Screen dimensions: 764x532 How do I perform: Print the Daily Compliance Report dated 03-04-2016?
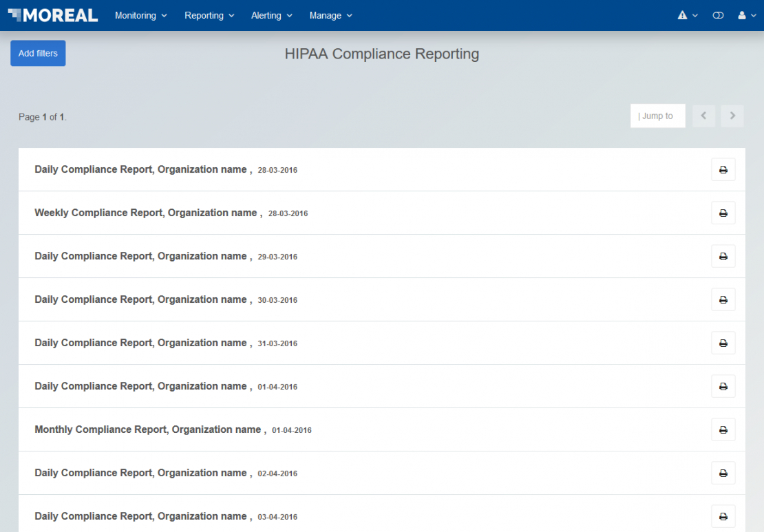point(723,516)
